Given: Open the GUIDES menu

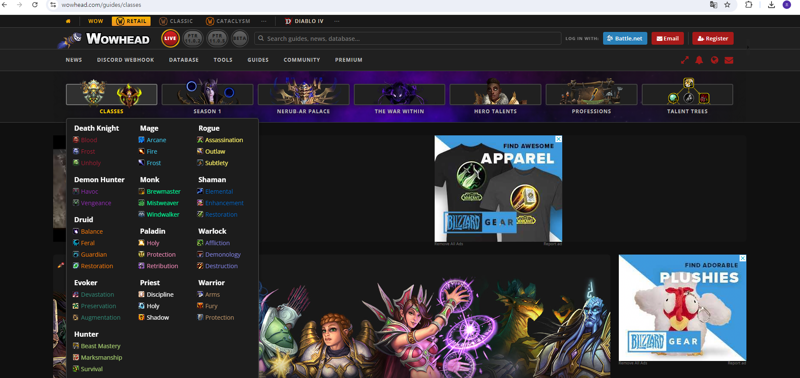Looking at the screenshot, I should pyautogui.click(x=258, y=60).
